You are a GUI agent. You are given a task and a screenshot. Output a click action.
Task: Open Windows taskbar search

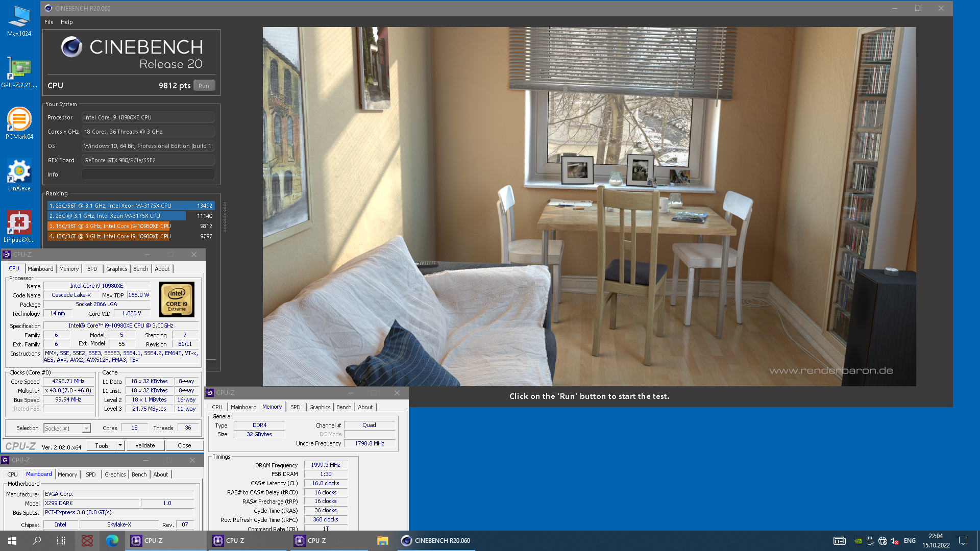click(x=37, y=541)
